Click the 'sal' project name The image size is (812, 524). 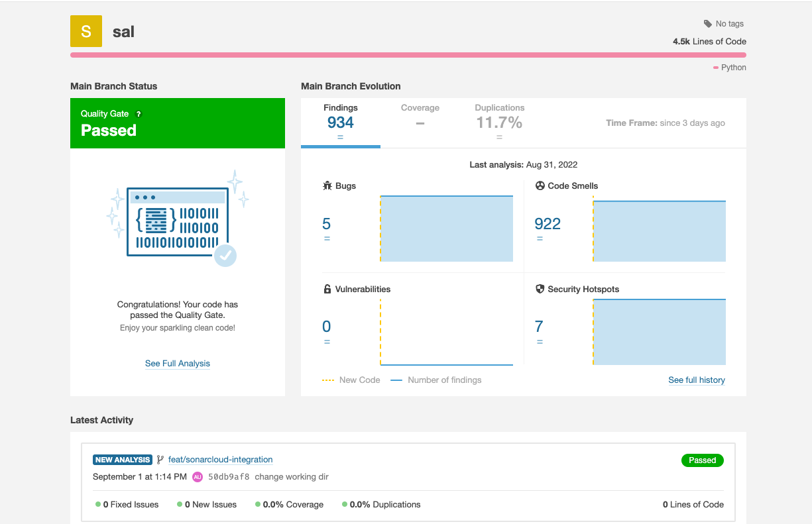pos(124,31)
